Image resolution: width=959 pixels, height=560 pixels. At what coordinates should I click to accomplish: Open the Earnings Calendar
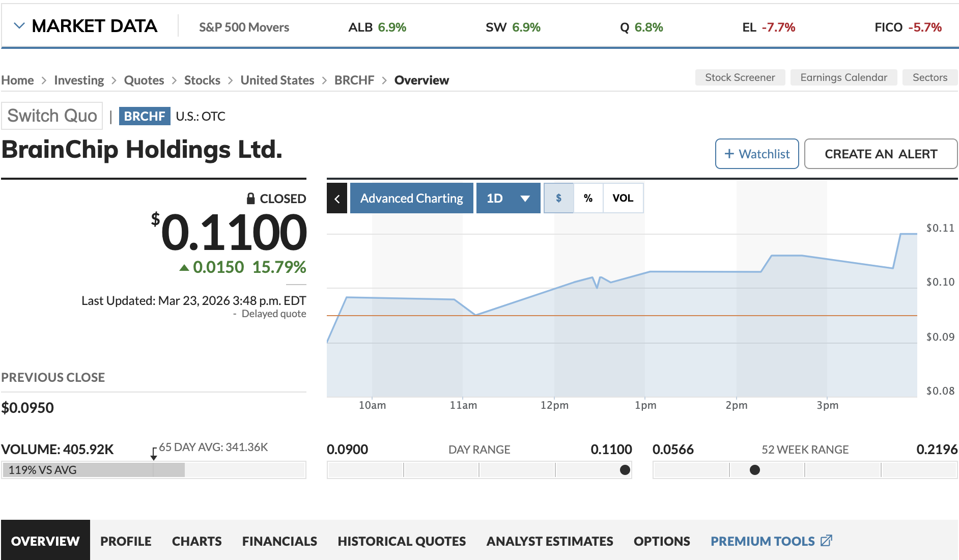click(x=843, y=77)
